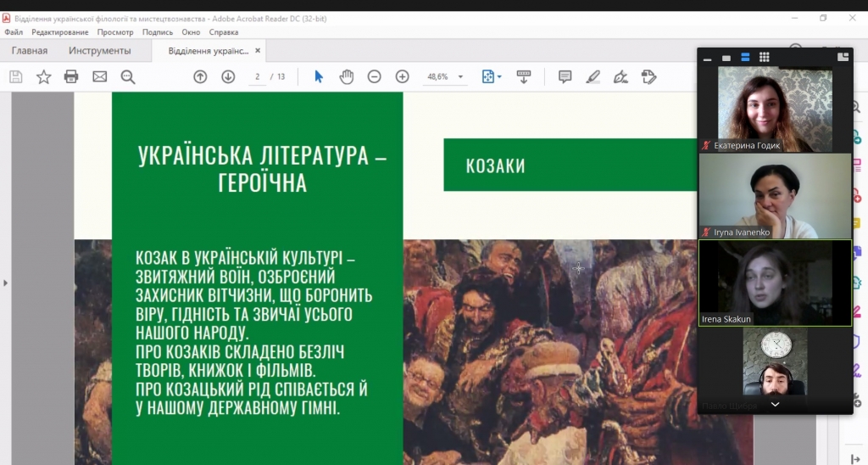Switch Zoom panel to stacked strip view

745,57
